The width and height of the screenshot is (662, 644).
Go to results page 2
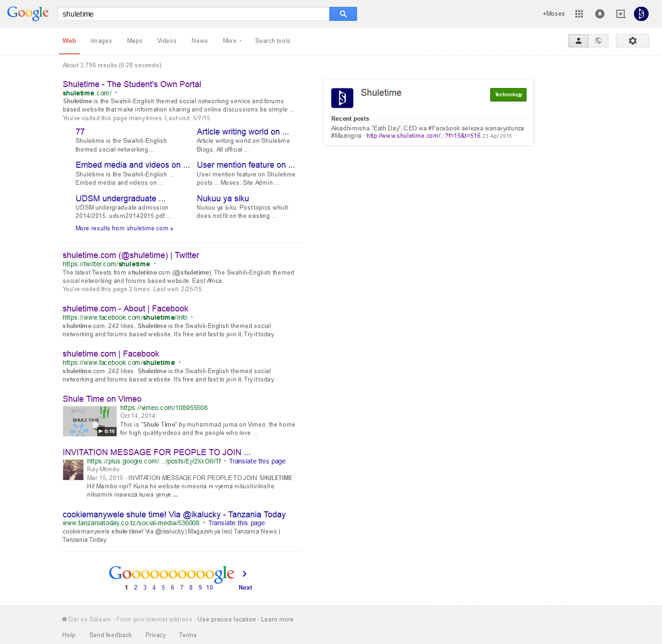pyautogui.click(x=135, y=587)
